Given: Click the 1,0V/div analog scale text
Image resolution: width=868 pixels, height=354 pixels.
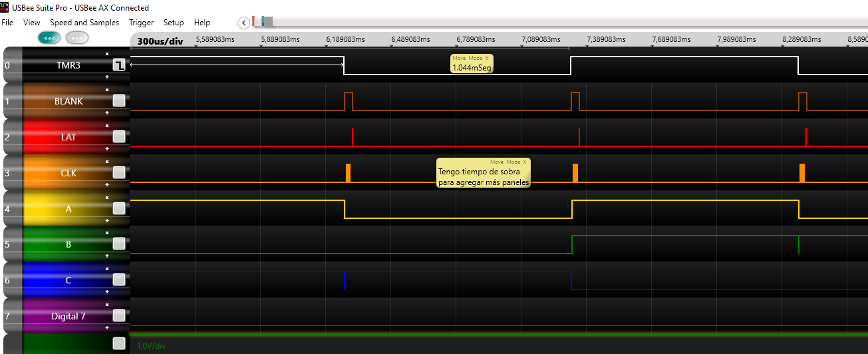Looking at the screenshot, I should click(x=151, y=345).
